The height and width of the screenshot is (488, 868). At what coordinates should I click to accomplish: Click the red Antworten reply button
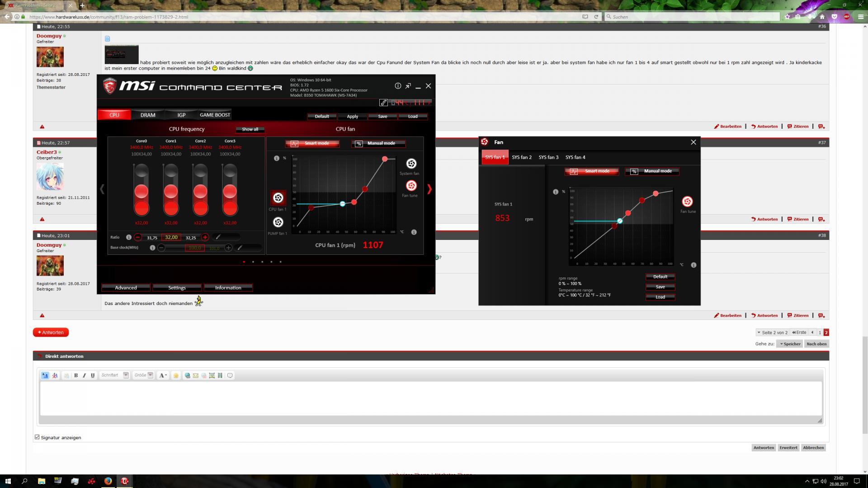(51, 333)
